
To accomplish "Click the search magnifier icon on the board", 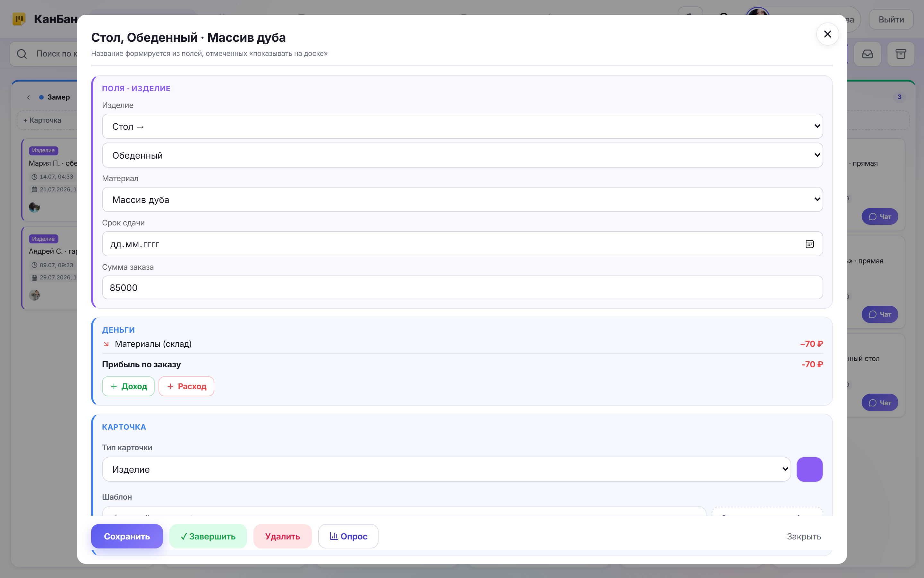I will 22,54.
